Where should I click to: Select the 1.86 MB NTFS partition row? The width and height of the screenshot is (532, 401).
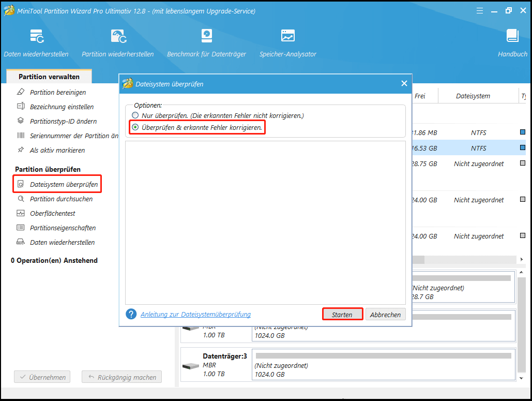[469, 132]
